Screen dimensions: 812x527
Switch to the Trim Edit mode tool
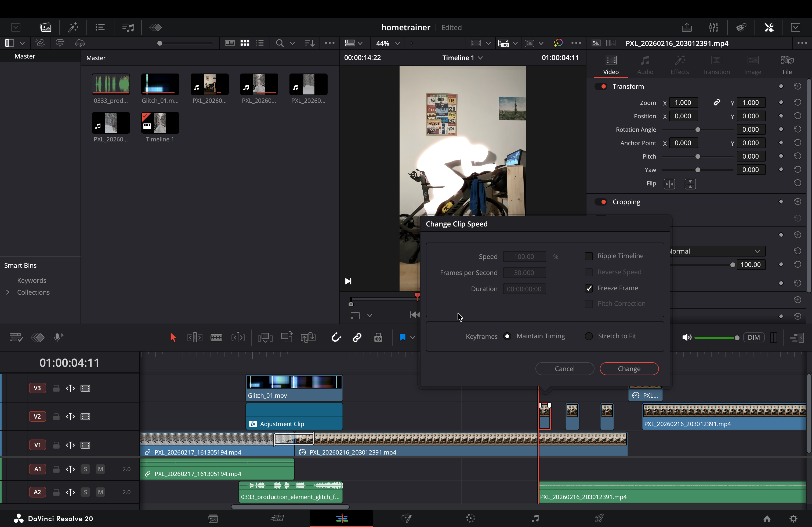pos(194,337)
